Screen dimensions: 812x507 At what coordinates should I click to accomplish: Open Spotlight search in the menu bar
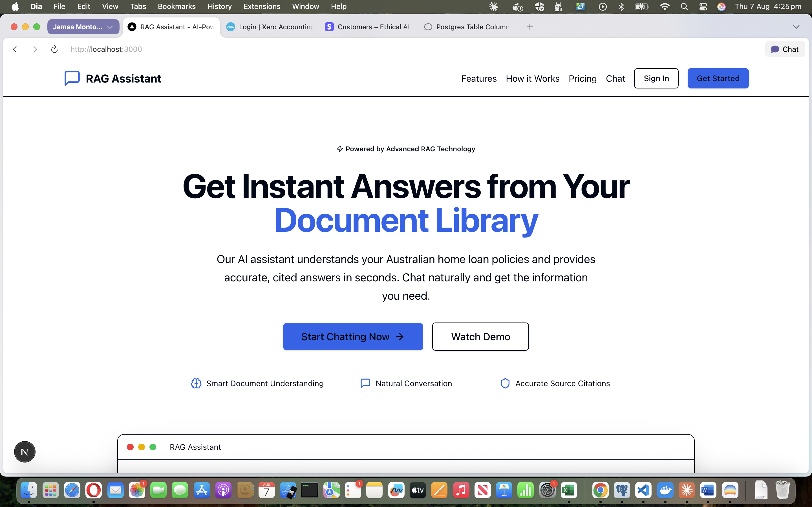point(684,7)
